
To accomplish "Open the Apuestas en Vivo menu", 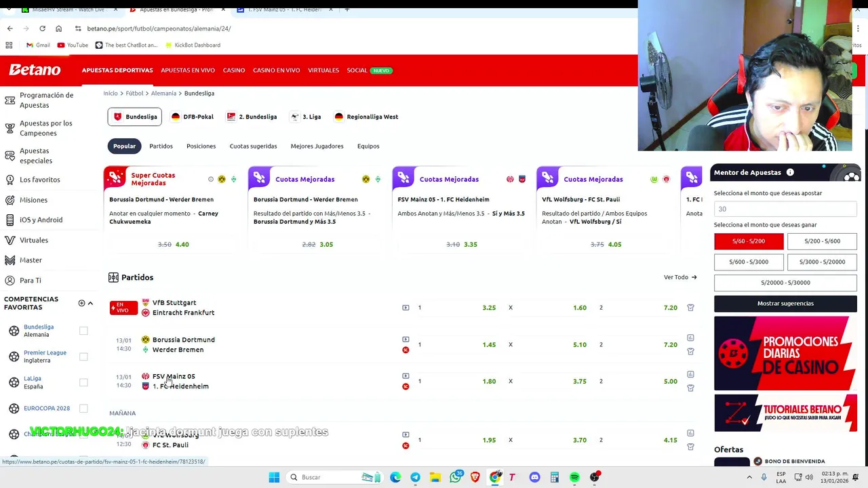I will coord(188,70).
